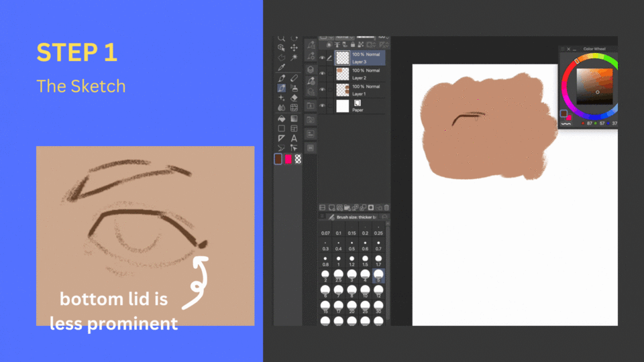This screenshot has height=362, width=644.
Task: Select the Eyedropper tool
Action: point(281,67)
